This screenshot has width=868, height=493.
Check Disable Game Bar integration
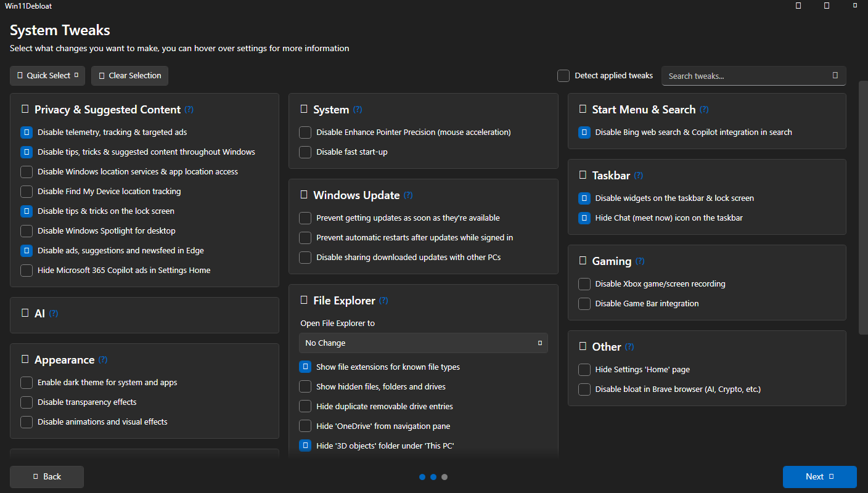[x=584, y=304]
